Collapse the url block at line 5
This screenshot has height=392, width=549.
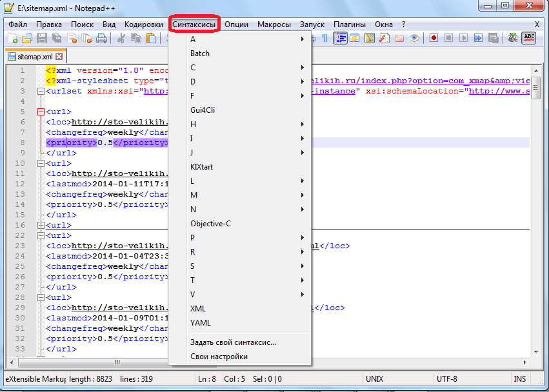click(41, 112)
